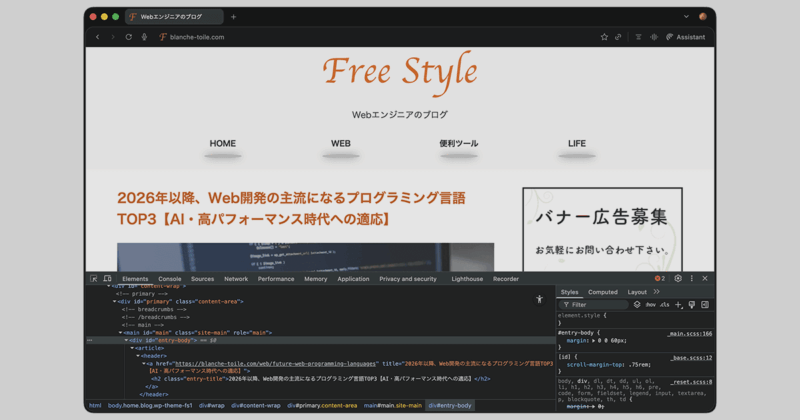Click the code screen article thumbnail
The height and width of the screenshot is (420, 800).
305,257
